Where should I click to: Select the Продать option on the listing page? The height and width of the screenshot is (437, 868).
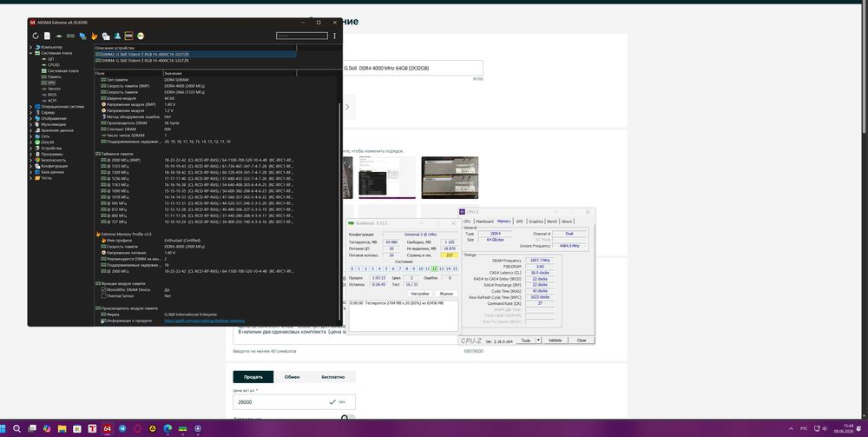253,377
